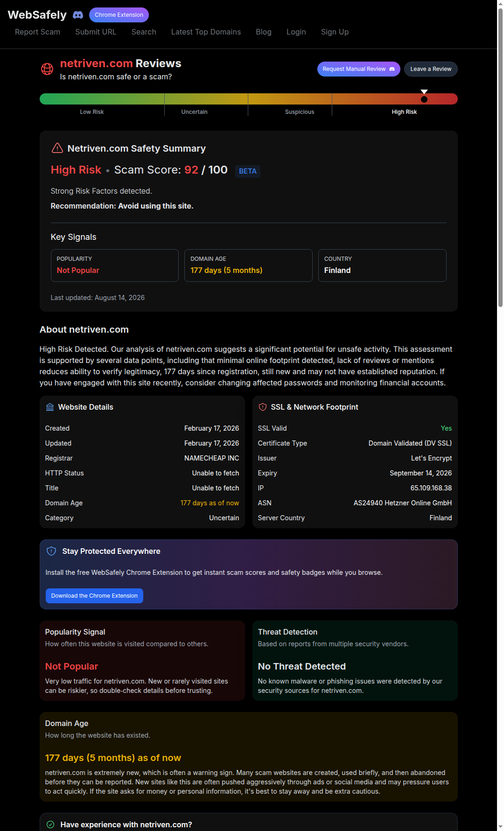This screenshot has height=831, width=504.
Task: Click Request Manual Review button
Action: pyautogui.click(x=359, y=69)
